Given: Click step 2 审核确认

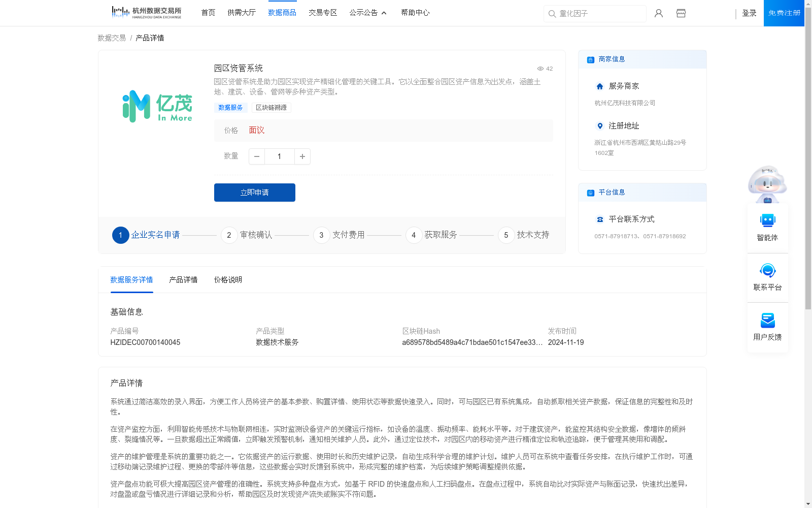Looking at the screenshot, I should [x=247, y=235].
